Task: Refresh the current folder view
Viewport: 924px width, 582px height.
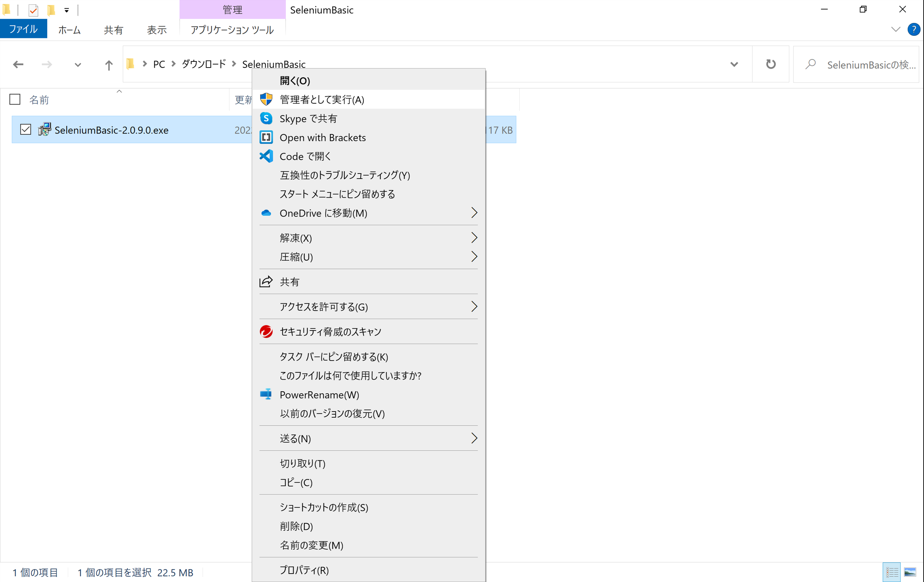Action: pos(771,64)
